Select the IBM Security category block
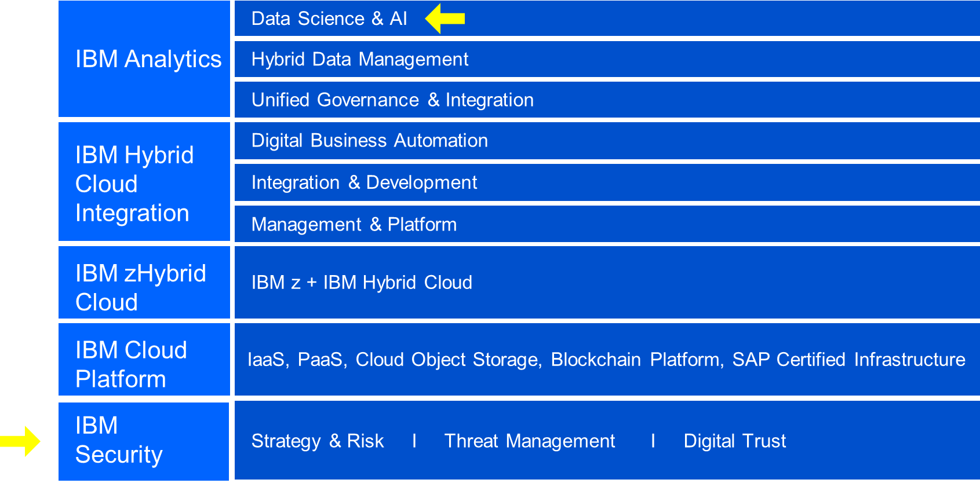Screen dimensions: 980x483 click(144, 441)
